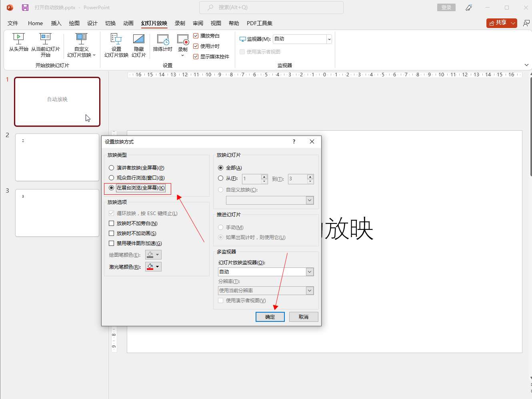
Task: Open the 录制 Record tab
Action: (180, 23)
